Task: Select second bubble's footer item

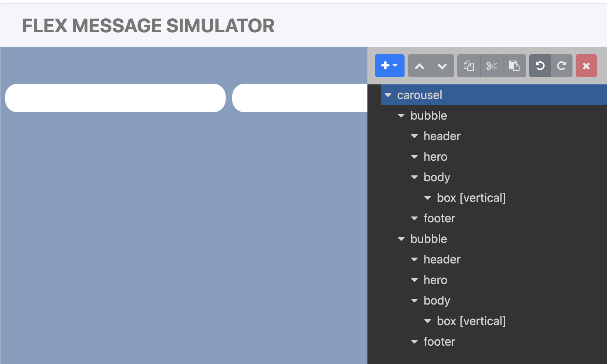Action: [x=439, y=342]
